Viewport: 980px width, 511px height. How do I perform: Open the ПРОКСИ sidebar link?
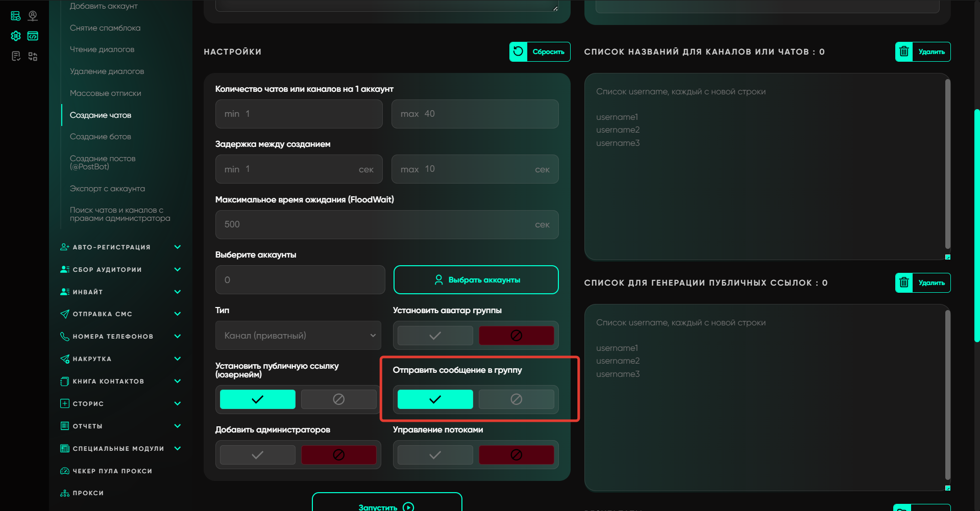(88, 493)
